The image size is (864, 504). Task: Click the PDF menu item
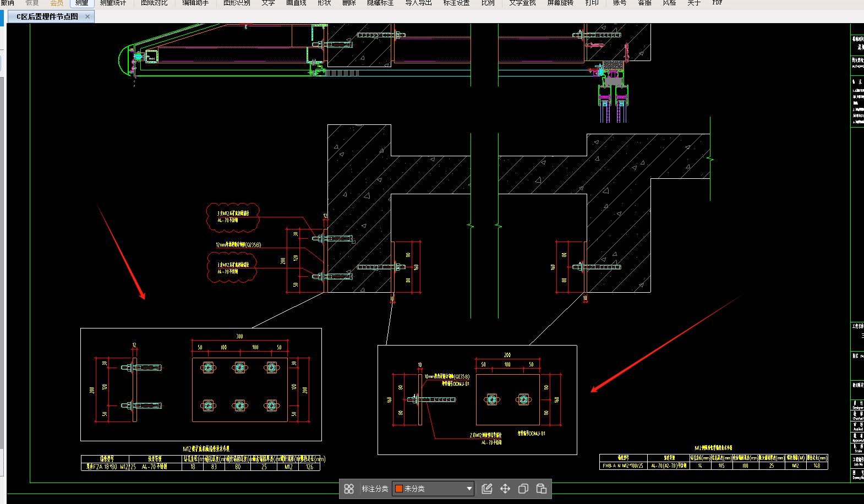pyautogui.click(x=717, y=3)
